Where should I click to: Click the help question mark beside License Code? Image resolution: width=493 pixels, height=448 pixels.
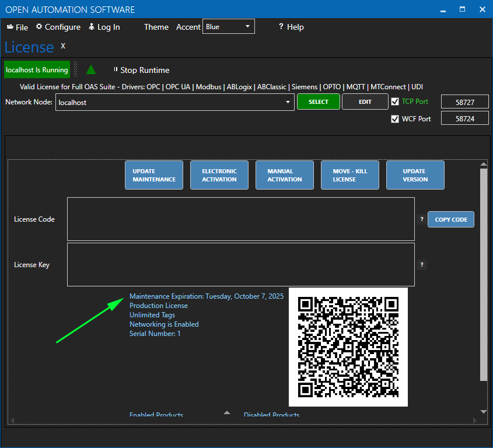[x=422, y=219]
